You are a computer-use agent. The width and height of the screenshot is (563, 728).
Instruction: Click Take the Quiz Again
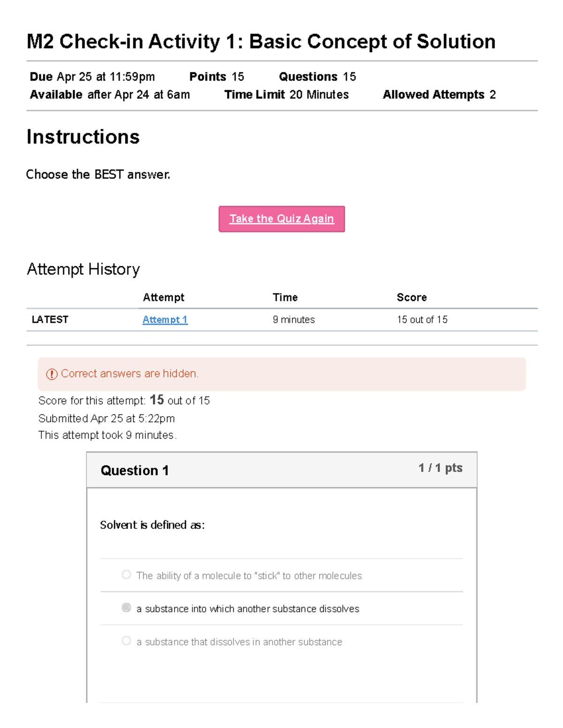(281, 218)
